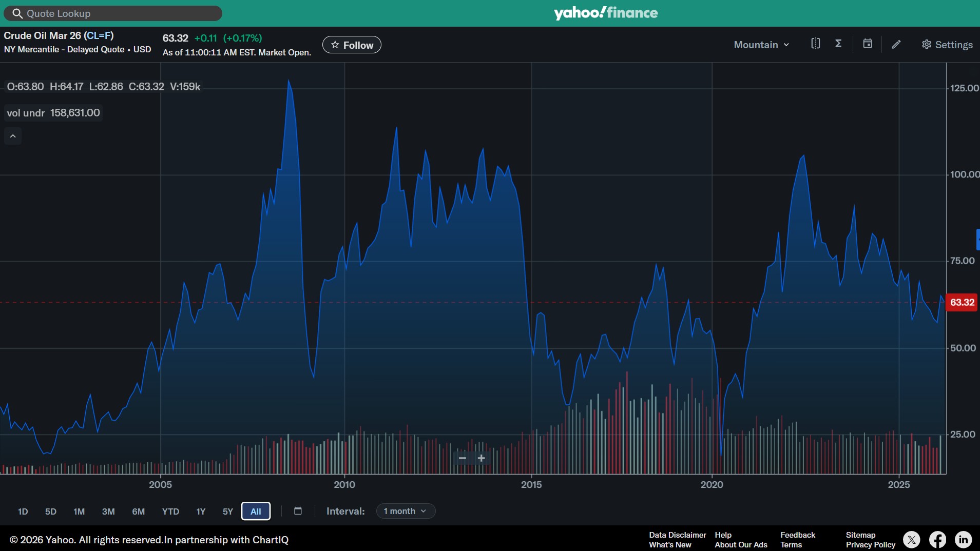Select the 6M range

pos(139,511)
